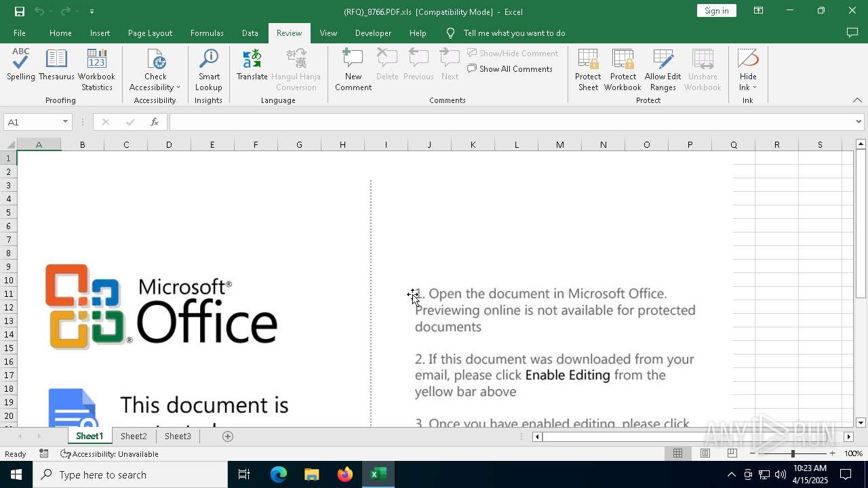Open Smart Lookup
Screen dimensions: 868x488
click(x=208, y=70)
